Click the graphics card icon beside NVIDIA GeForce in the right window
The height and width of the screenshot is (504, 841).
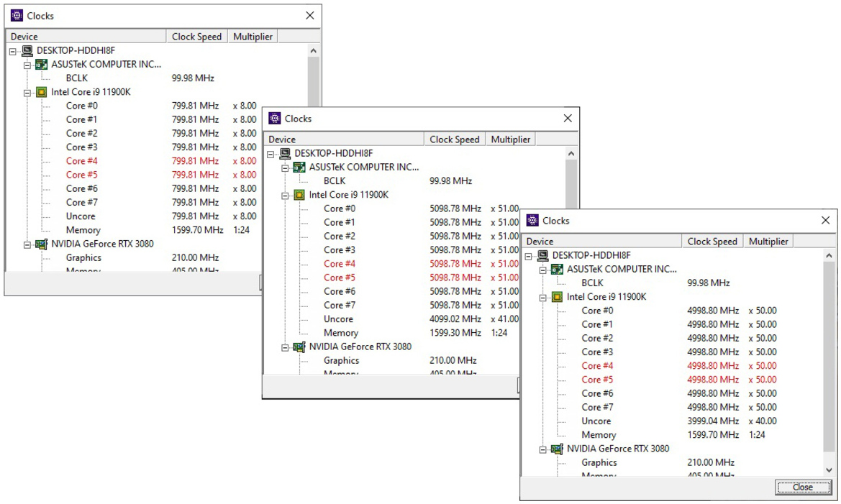[558, 449]
